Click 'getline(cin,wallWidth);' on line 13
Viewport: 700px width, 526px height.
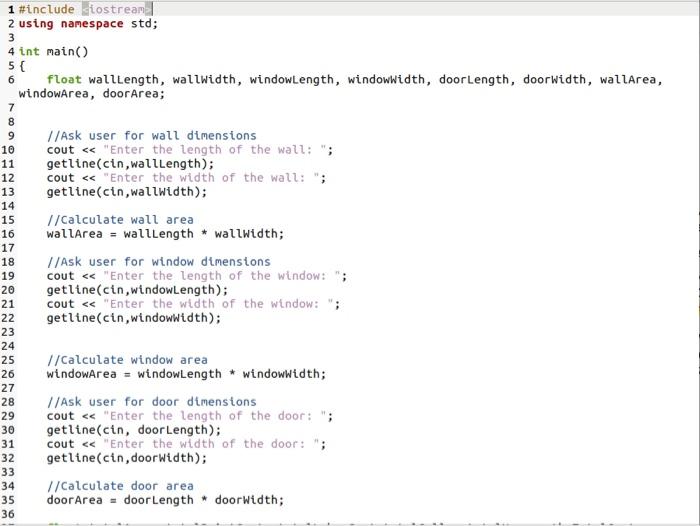point(127,192)
